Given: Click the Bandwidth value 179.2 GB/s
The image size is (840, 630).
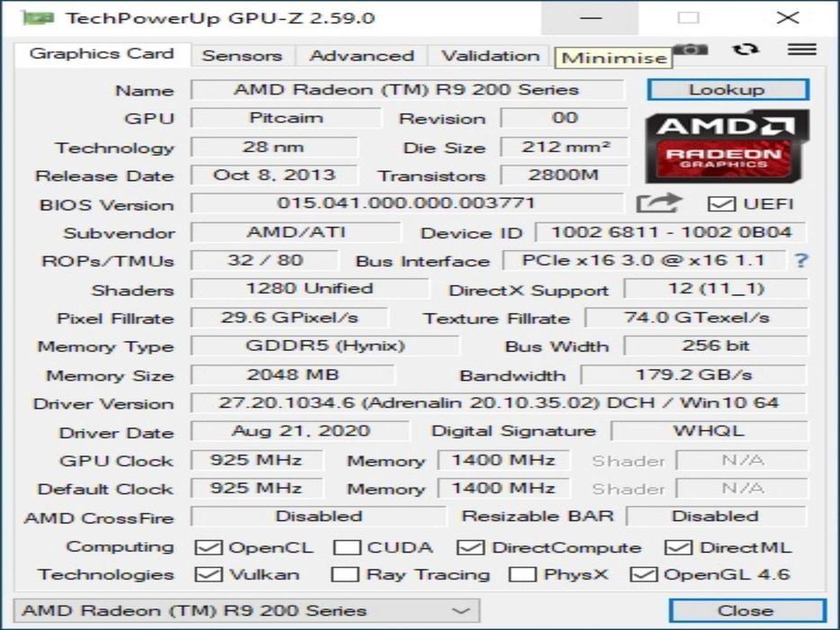Looking at the screenshot, I should pyautogui.click(x=694, y=374).
